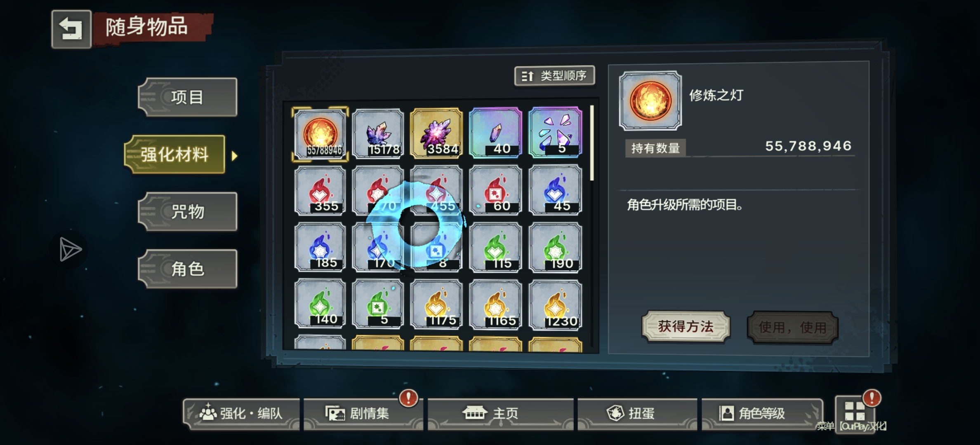Click the 获得方法 button
The width and height of the screenshot is (980, 445).
[686, 327]
